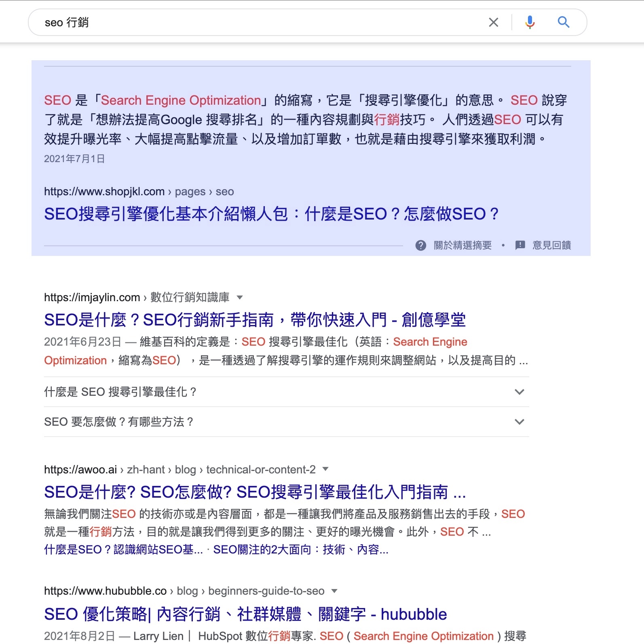Click the awoo.ai snippet text starting '無論我們關注SEO'

coord(285,523)
